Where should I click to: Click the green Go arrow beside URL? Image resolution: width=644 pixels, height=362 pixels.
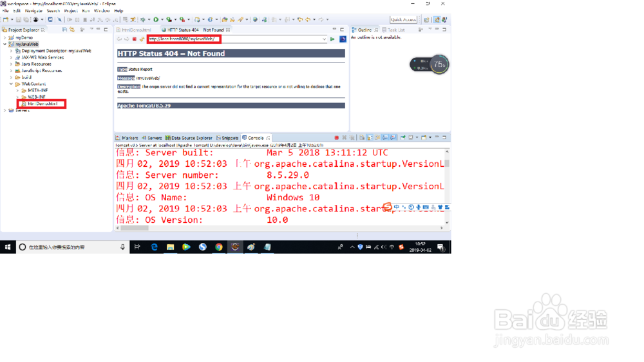click(332, 39)
